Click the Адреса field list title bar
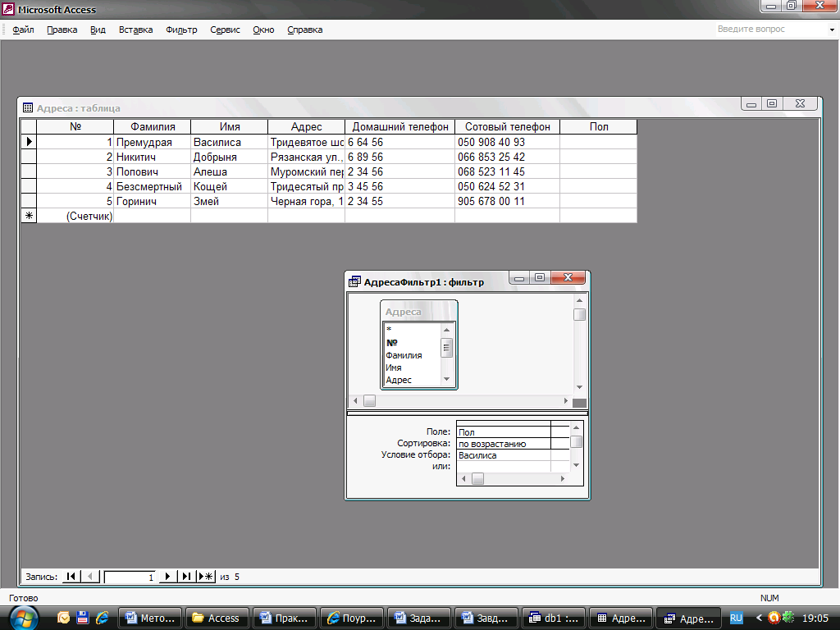 click(419, 312)
